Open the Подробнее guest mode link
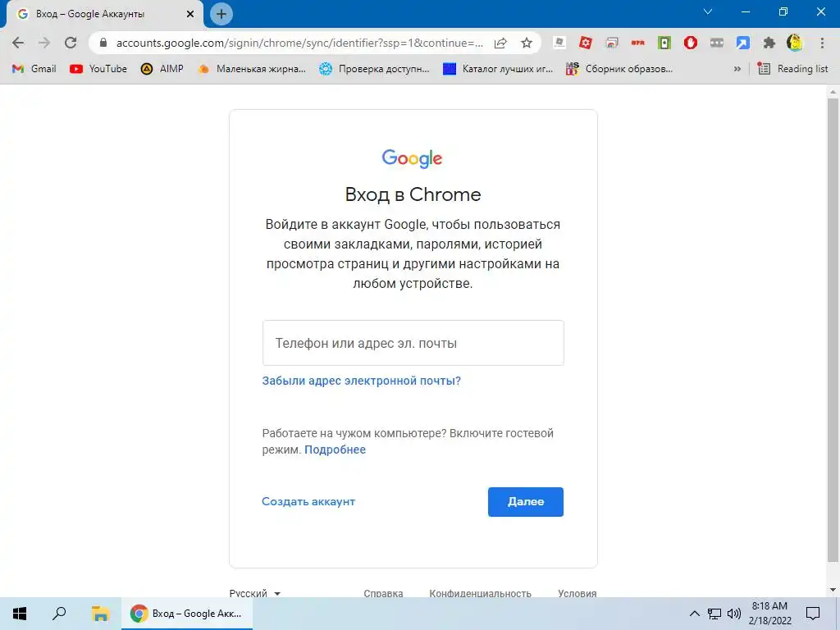The width and height of the screenshot is (840, 630). [335, 450]
